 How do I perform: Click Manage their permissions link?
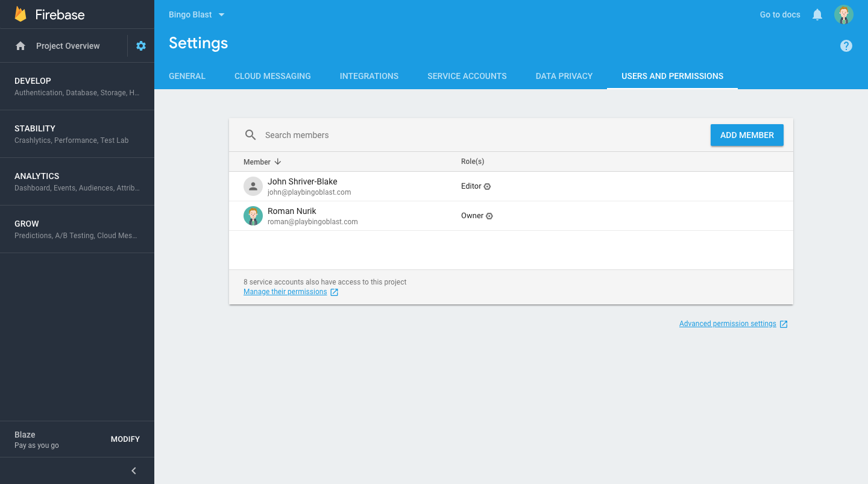pos(285,292)
